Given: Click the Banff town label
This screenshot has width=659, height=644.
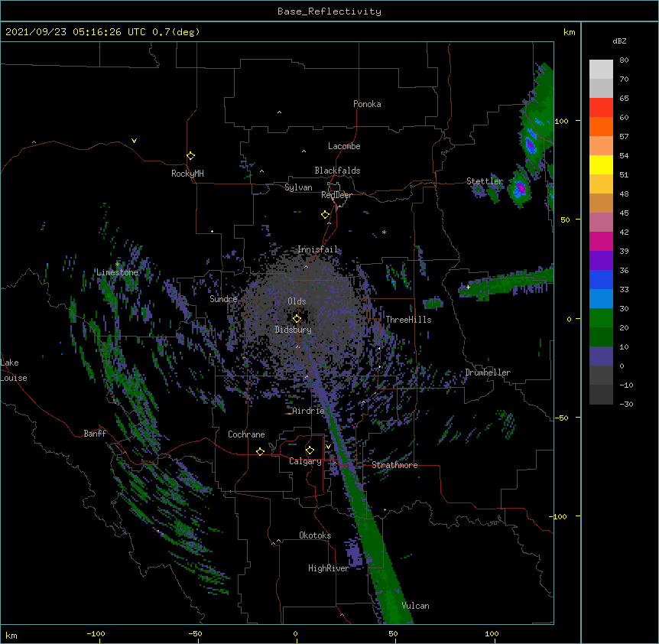Looking at the screenshot, I should click(95, 434).
